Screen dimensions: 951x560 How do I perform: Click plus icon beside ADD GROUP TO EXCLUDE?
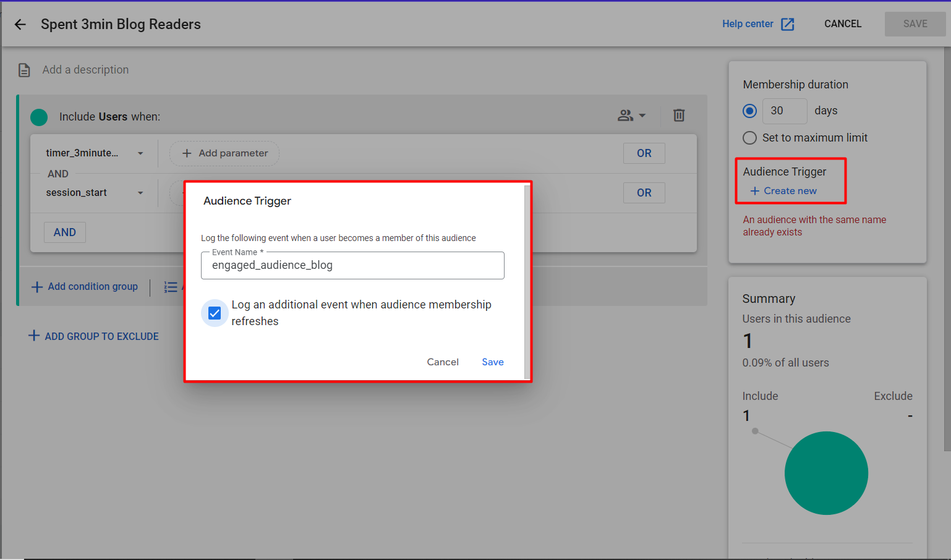click(x=34, y=336)
